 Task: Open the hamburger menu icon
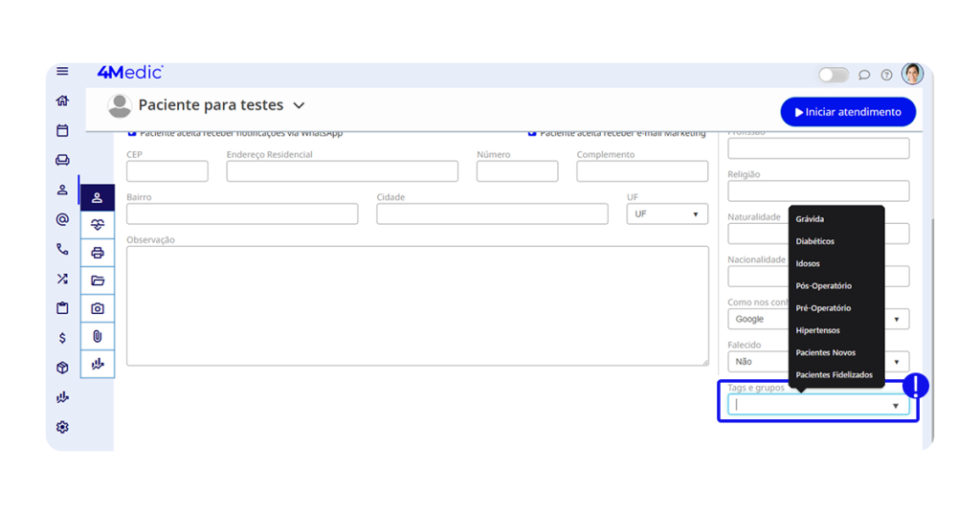tap(62, 72)
